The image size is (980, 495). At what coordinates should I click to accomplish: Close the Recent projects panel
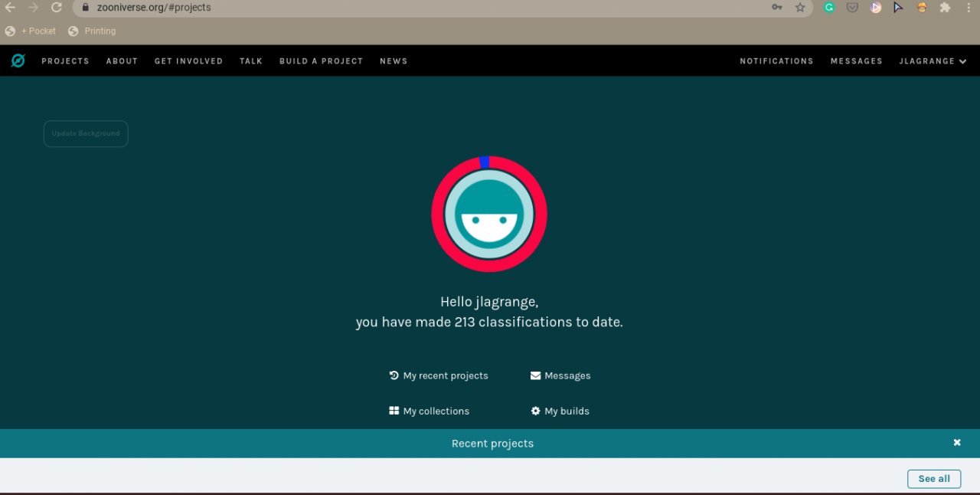click(x=957, y=443)
